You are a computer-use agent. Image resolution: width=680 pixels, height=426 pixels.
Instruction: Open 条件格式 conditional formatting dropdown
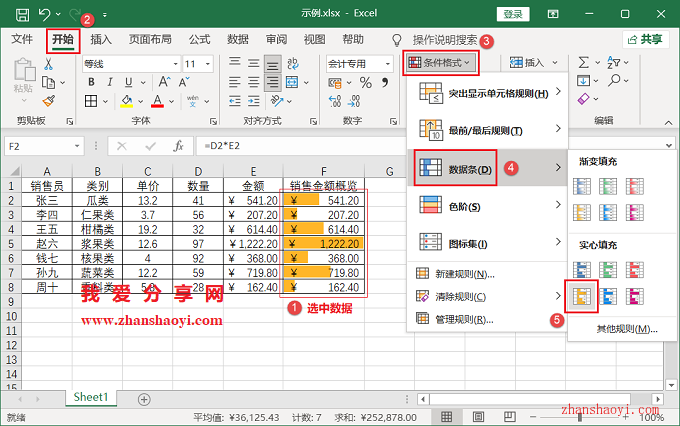441,63
